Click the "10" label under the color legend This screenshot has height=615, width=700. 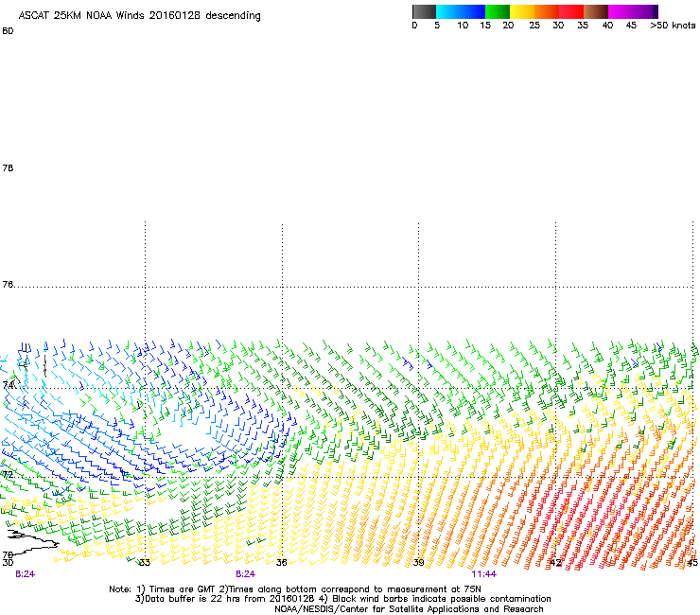tap(463, 26)
